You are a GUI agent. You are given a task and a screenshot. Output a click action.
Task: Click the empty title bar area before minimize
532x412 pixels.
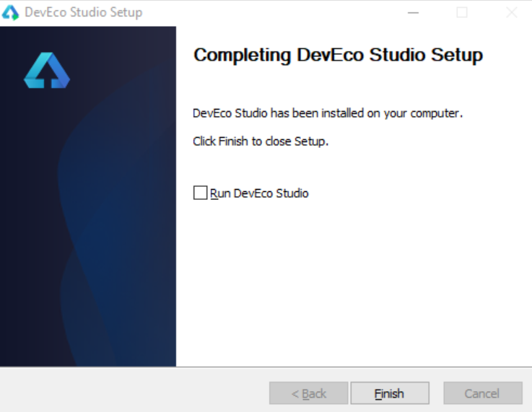[271, 12]
